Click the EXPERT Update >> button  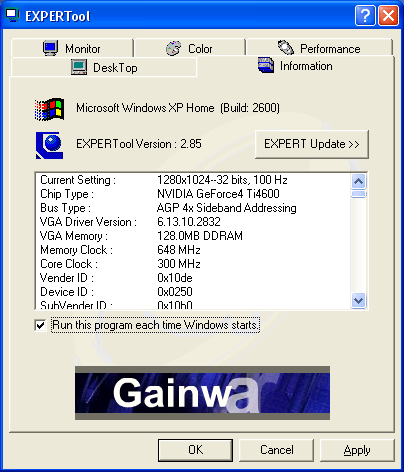(x=312, y=144)
